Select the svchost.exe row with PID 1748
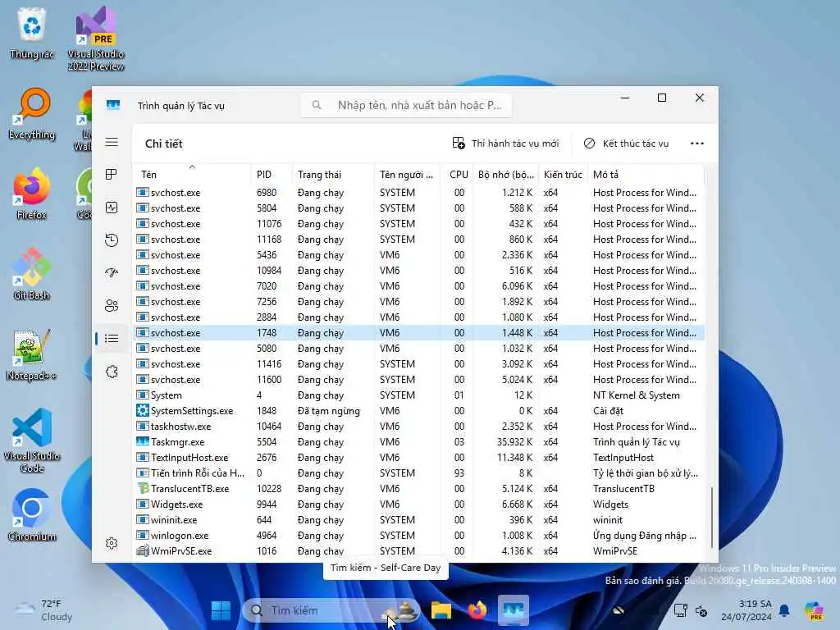The image size is (840, 630). [418, 333]
